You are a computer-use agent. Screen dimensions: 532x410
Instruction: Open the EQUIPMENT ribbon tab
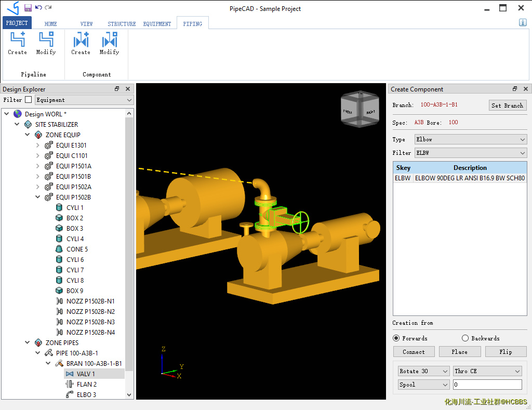(157, 24)
